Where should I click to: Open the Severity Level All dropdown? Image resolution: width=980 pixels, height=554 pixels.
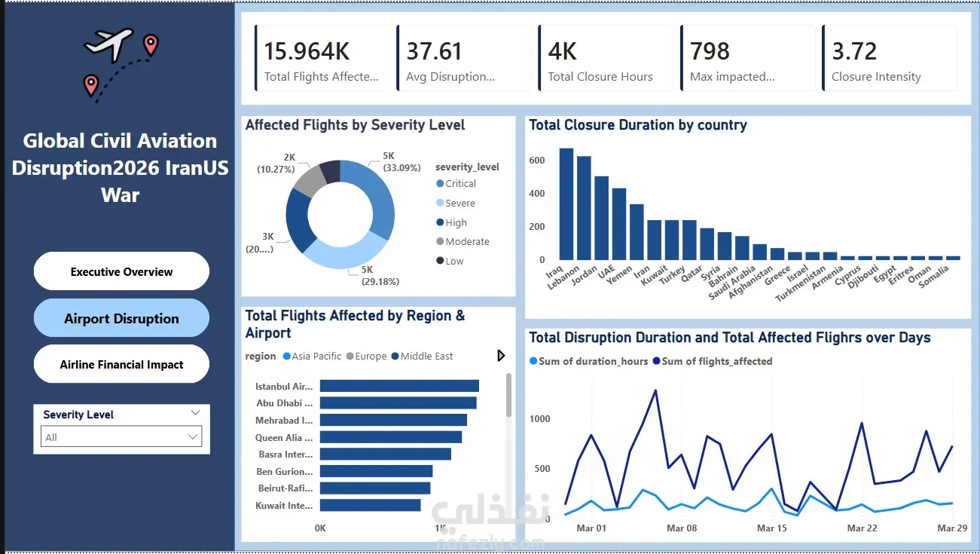point(121,437)
